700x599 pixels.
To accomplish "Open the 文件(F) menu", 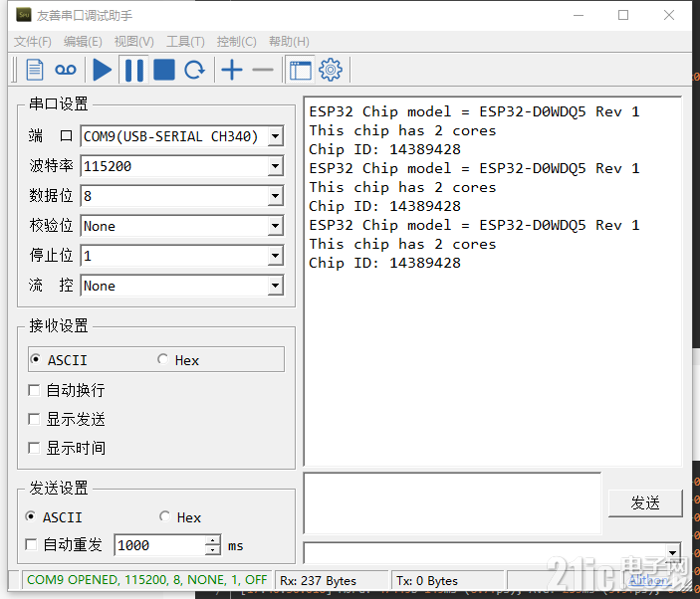I will coord(32,42).
